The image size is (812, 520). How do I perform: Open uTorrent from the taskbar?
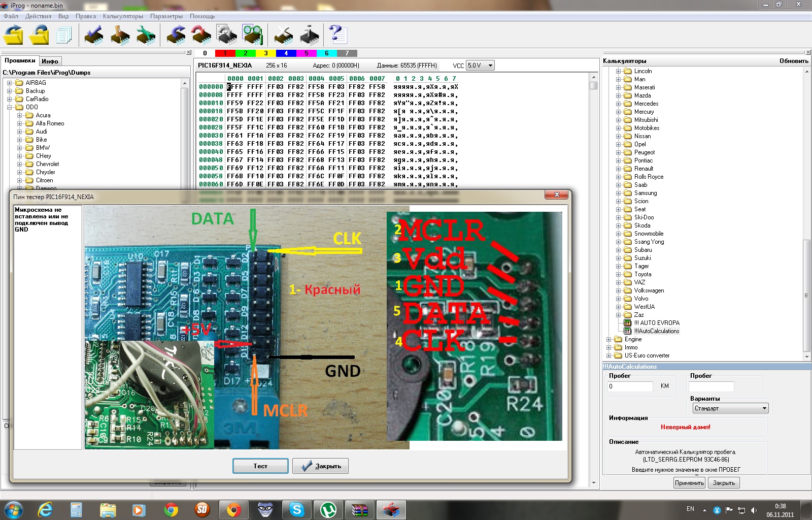[328, 510]
